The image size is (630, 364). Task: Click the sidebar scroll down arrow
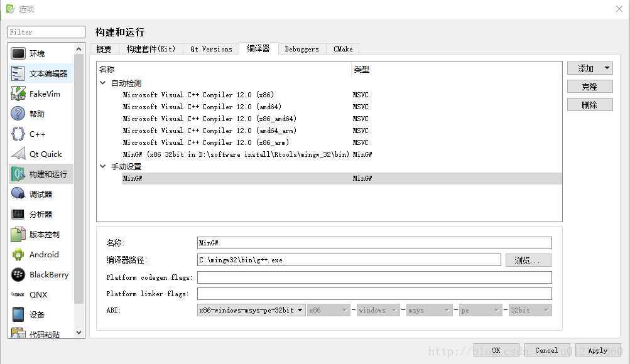coord(79,332)
